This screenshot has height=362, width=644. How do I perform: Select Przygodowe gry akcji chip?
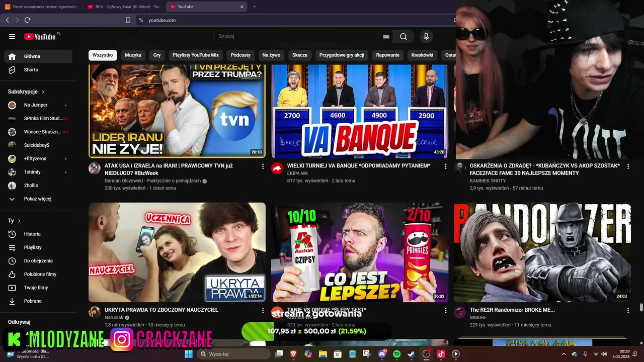tap(342, 55)
